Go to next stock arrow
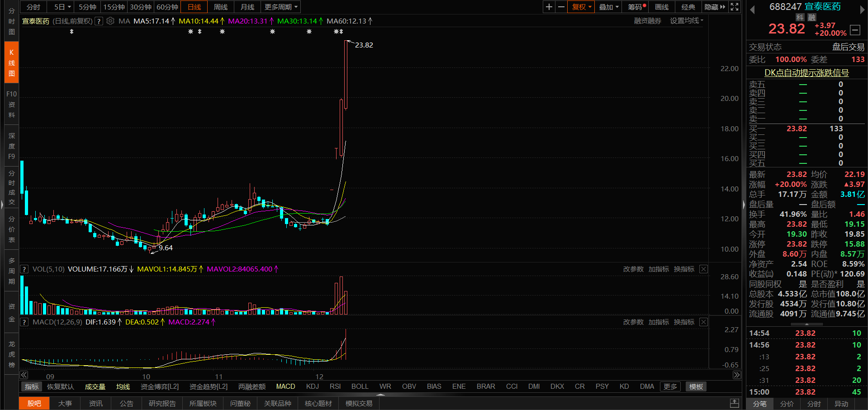 point(862,10)
